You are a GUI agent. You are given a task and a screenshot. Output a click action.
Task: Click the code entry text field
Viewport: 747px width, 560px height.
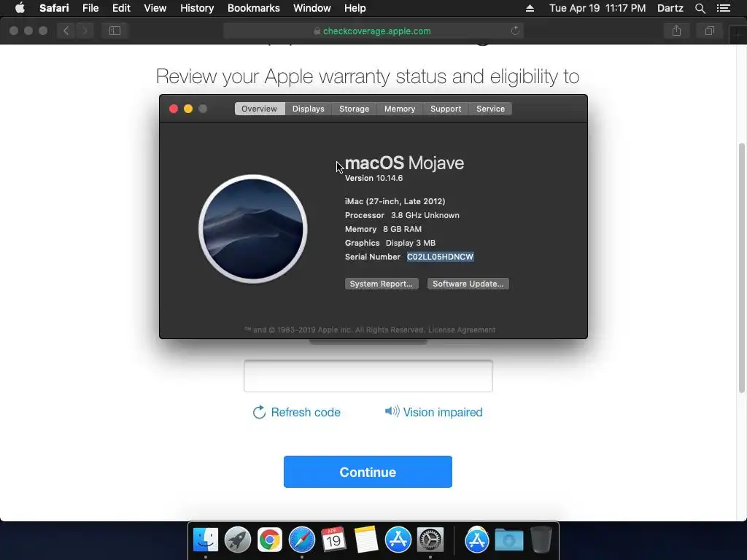coord(368,376)
